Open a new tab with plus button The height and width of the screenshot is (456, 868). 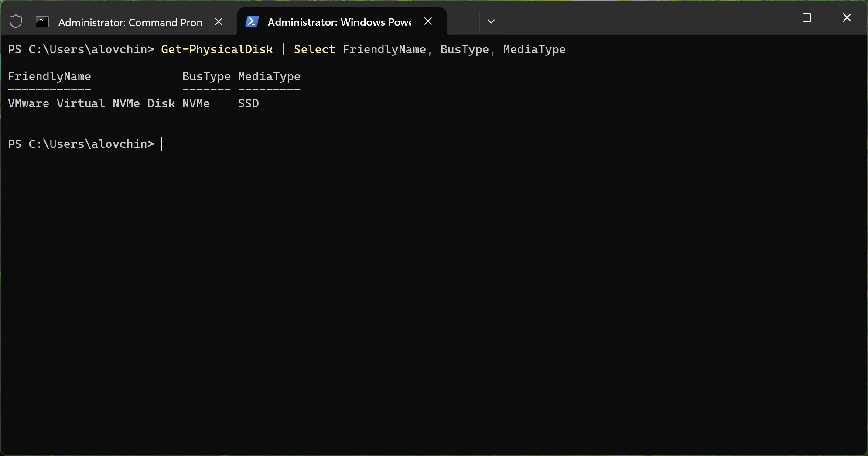pos(465,21)
